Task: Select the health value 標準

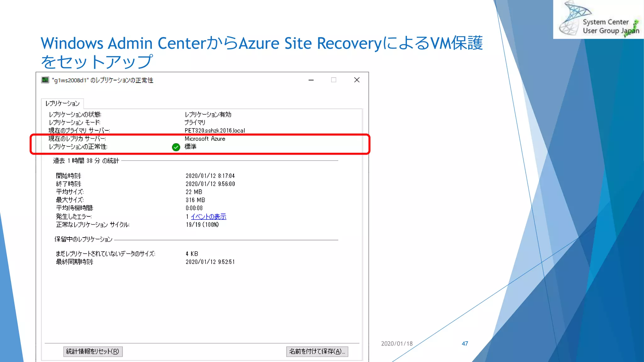Action: tap(190, 147)
